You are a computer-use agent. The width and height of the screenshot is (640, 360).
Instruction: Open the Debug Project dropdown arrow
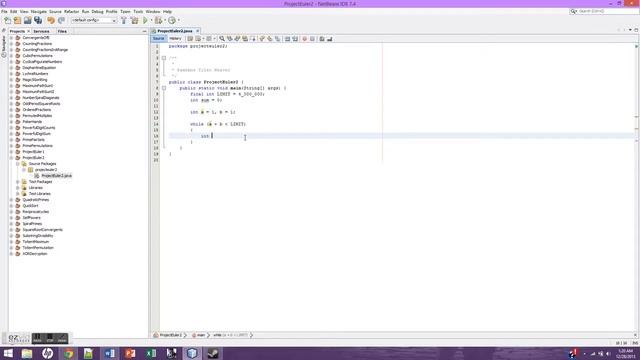click(x=165, y=20)
